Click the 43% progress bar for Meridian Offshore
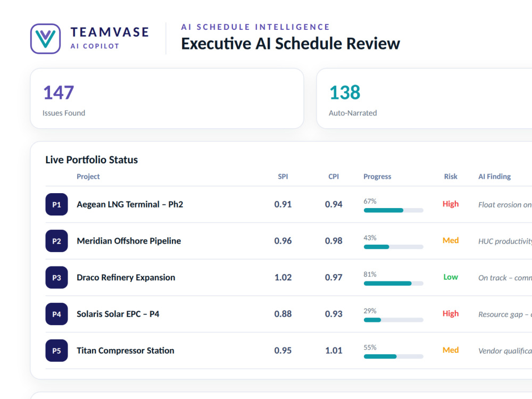The width and height of the screenshot is (532, 399). click(394, 247)
